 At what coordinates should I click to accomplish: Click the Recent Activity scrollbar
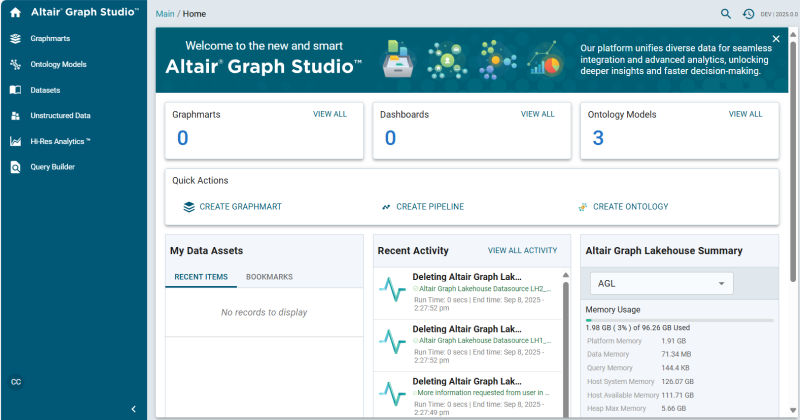[566, 340]
